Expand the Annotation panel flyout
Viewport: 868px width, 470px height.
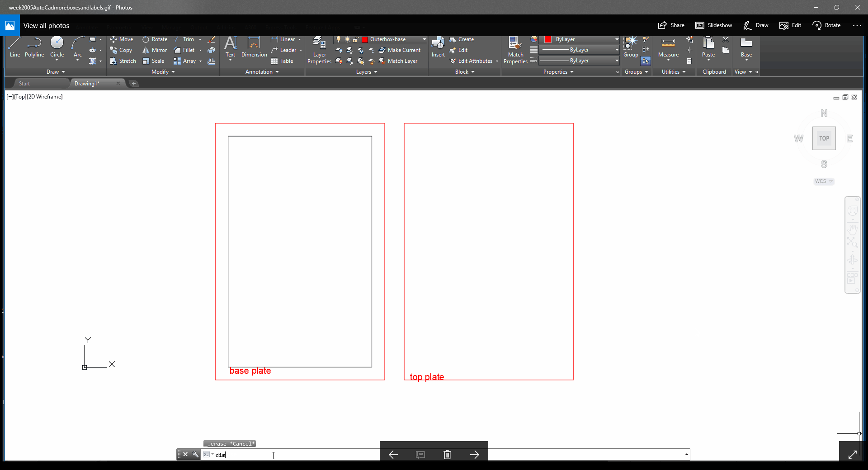(262, 72)
